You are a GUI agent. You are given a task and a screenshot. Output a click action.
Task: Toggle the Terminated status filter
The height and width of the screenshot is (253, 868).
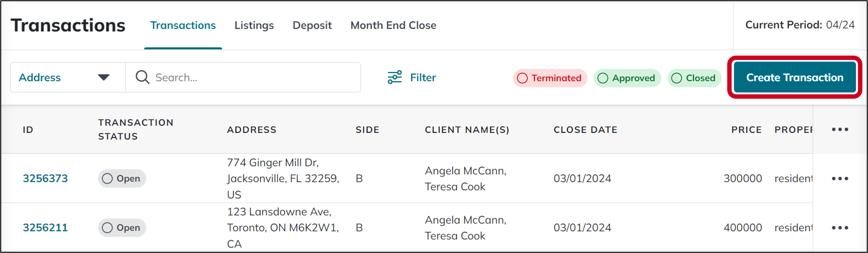coord(550,78)
